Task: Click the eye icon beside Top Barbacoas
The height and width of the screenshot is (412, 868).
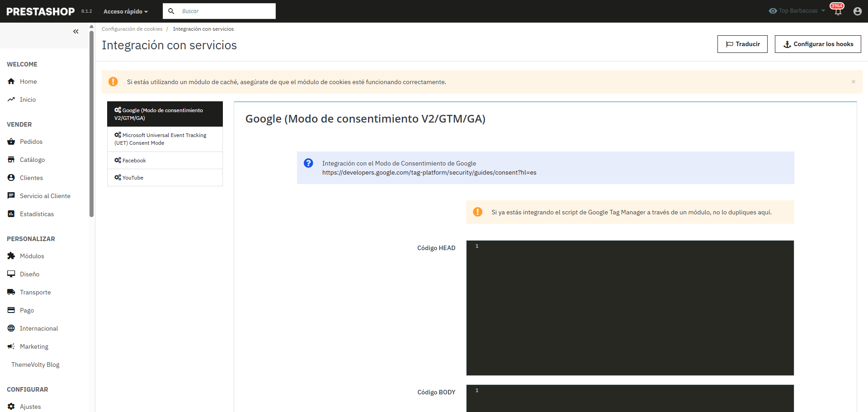Action: click(773, 11)
